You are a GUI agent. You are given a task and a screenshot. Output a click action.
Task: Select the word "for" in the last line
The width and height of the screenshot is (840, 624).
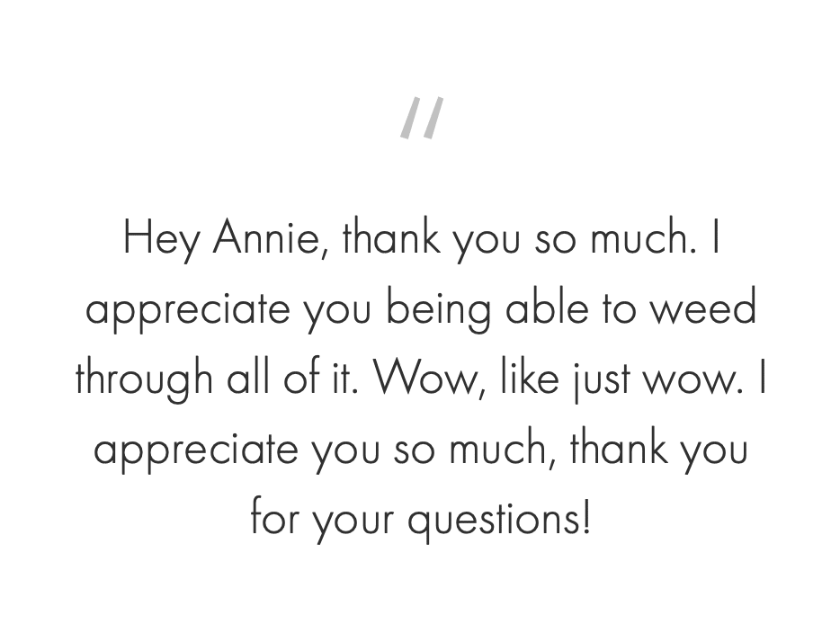[x=274, y=518]
